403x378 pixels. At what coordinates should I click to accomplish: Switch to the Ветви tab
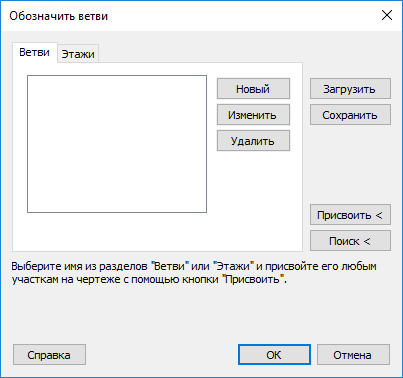(35, 52)
